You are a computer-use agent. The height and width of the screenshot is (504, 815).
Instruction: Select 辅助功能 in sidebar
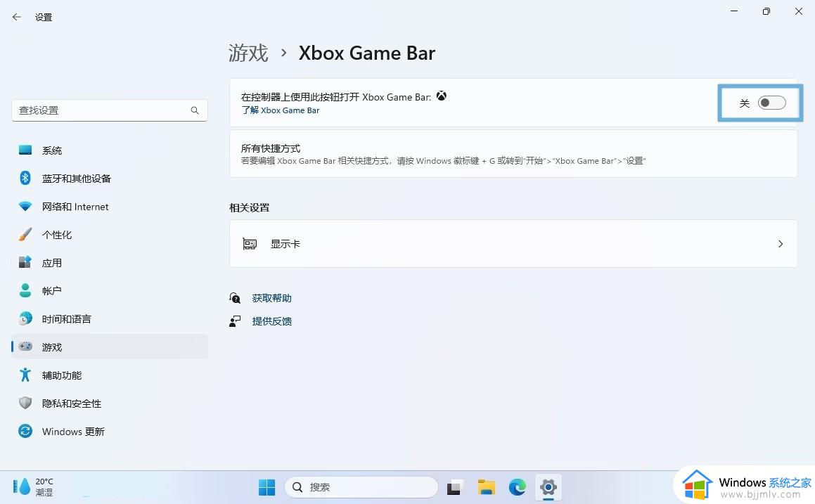[x=110, y=375]
